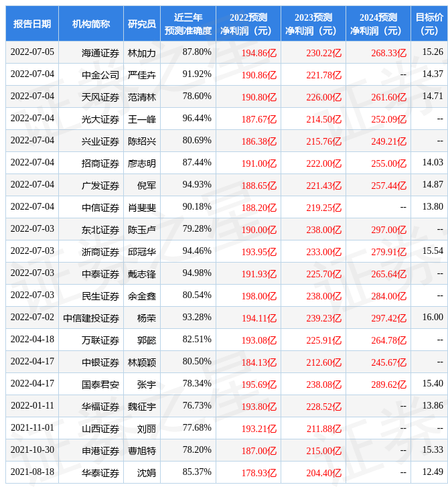Select researcher 刘丽
Screen dimensions: 448x489
[x=147, y=429]
